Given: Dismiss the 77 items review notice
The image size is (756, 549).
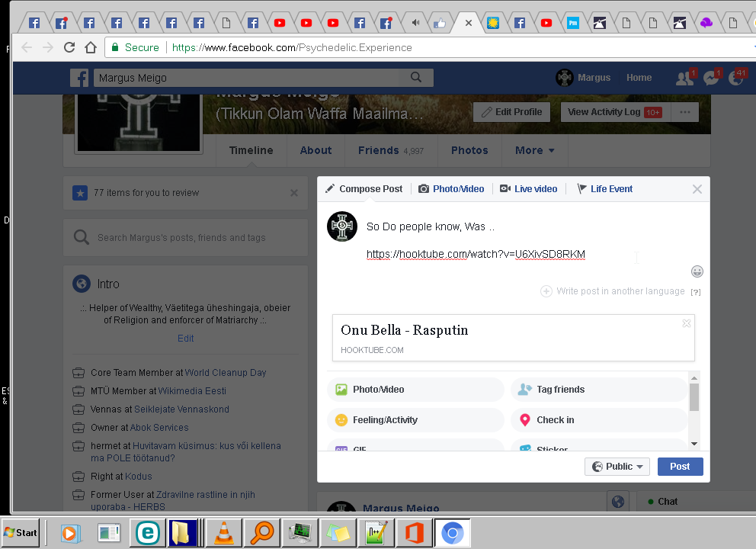Looking at the screenshot, I should pos(294,193).
